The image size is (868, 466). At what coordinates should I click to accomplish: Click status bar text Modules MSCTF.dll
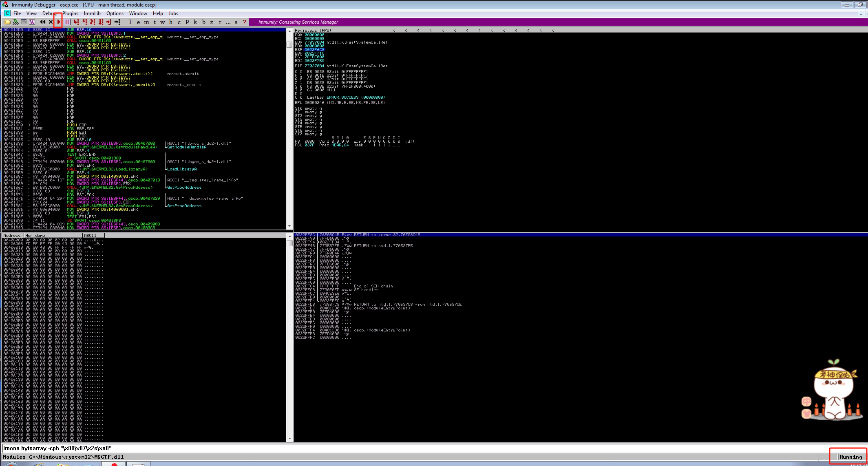click(63, 457)
